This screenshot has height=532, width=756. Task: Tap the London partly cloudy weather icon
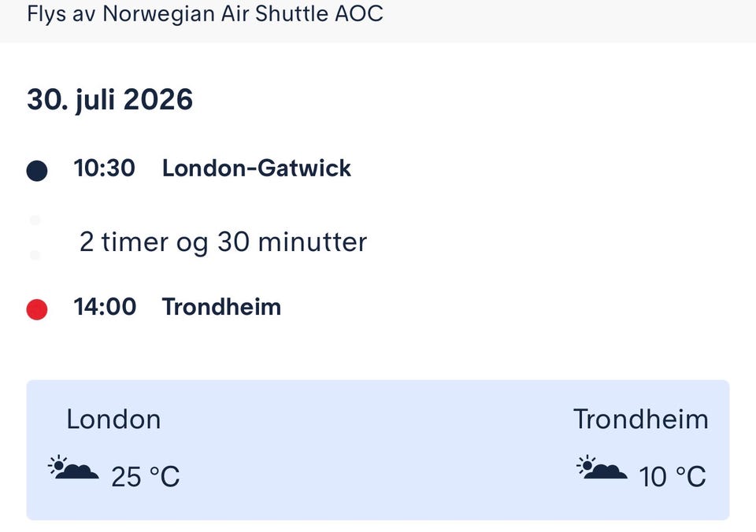pyautogui.click(x=73, y=467)
